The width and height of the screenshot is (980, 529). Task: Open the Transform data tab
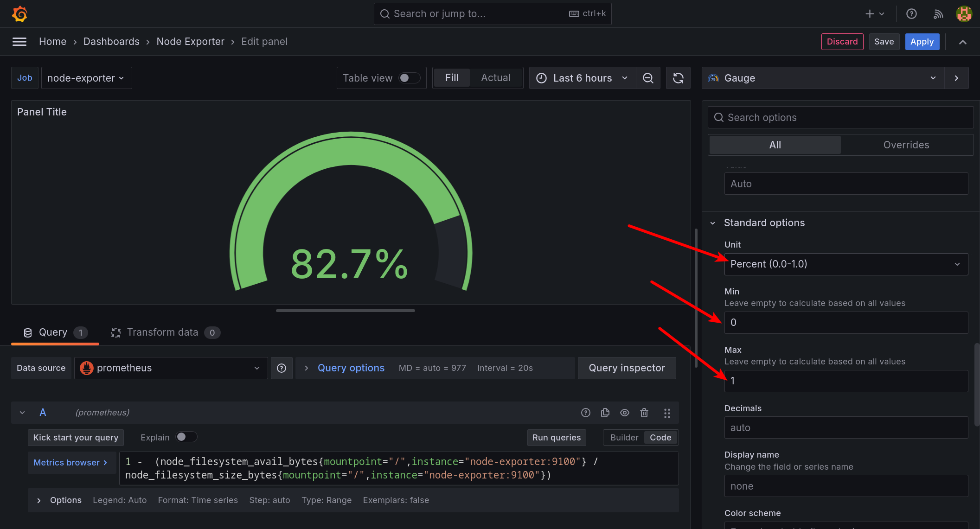166,332
